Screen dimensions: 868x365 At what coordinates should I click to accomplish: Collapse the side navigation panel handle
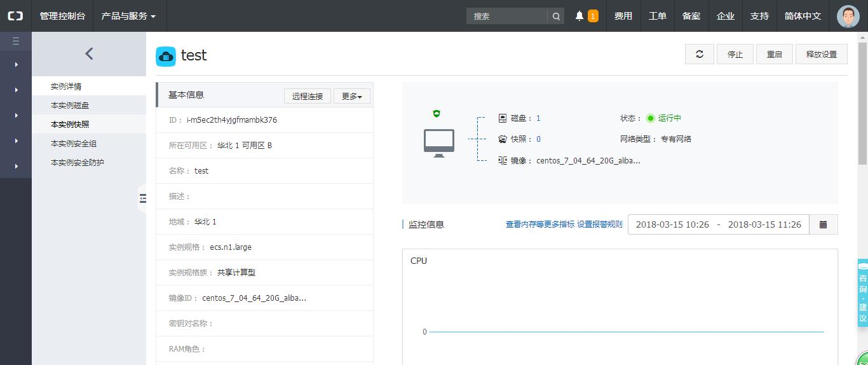click(x=142, y=199)
